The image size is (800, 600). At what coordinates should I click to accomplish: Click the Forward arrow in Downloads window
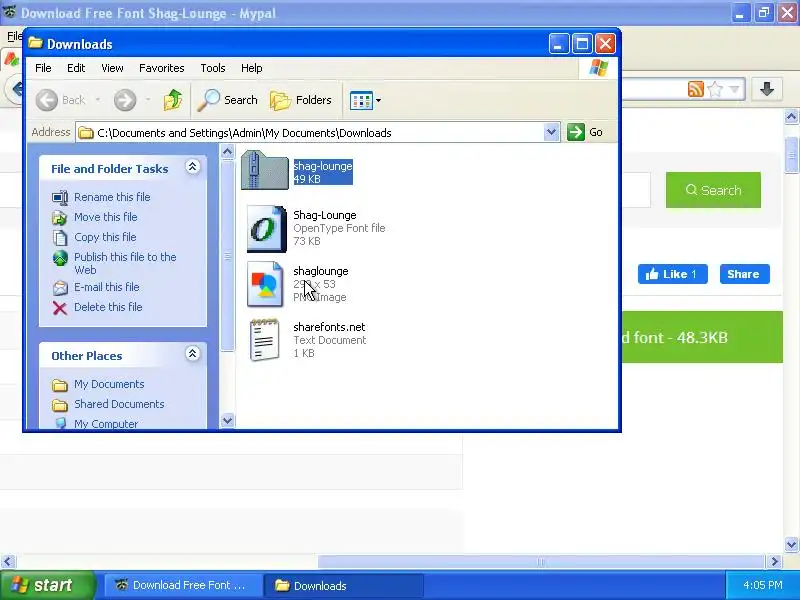pos(125,100)
